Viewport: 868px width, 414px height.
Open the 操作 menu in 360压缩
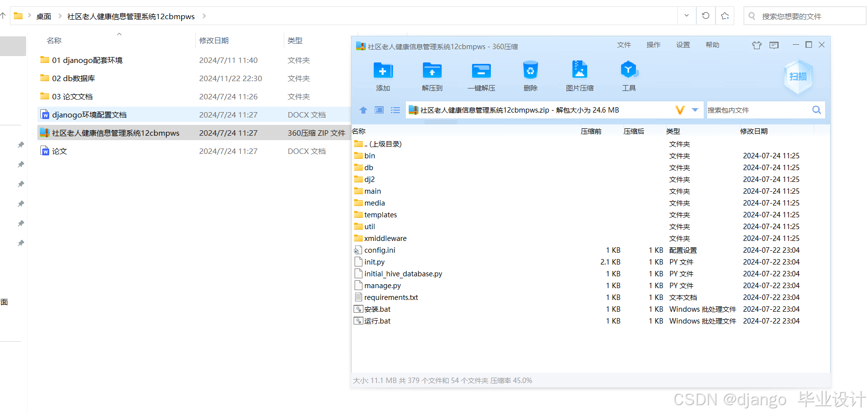click(654, 45)
